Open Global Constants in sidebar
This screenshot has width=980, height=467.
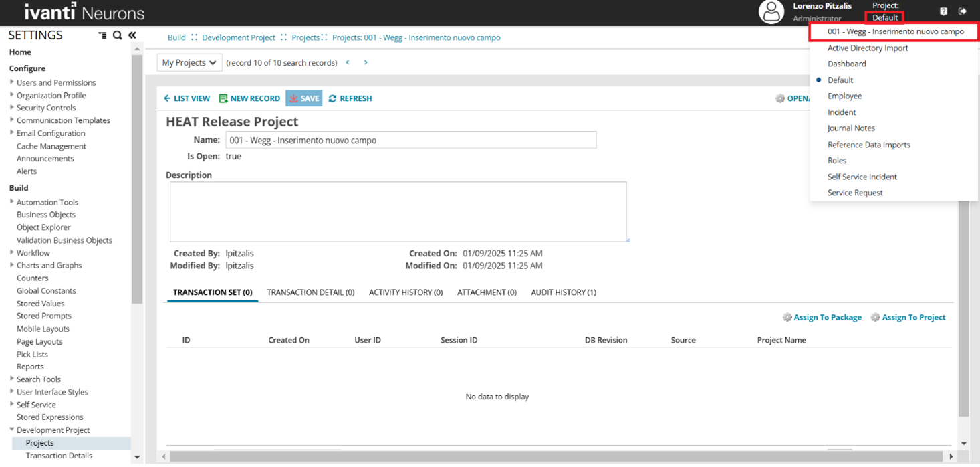pos(46,291)
